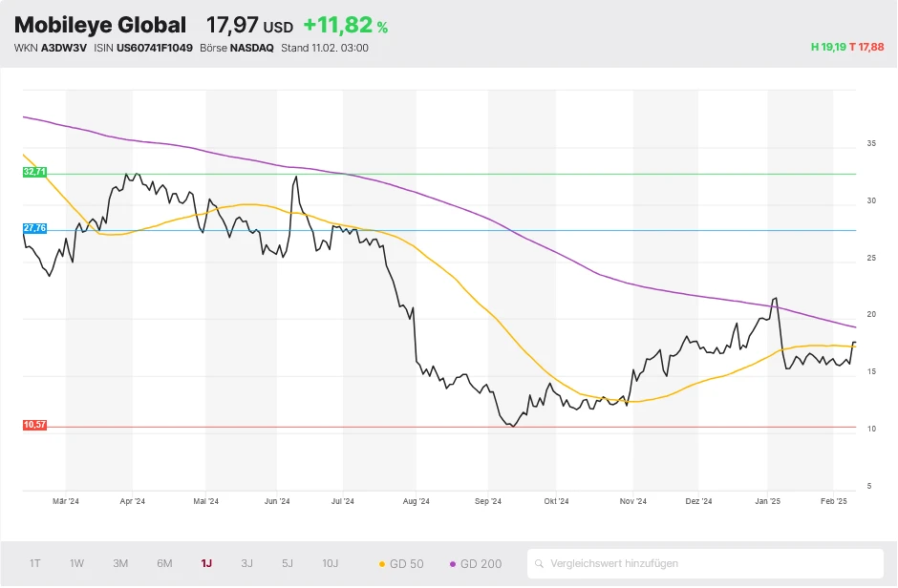Show the 3M chart period
This screenshot has height=588, width=898.
coord(120,563)
